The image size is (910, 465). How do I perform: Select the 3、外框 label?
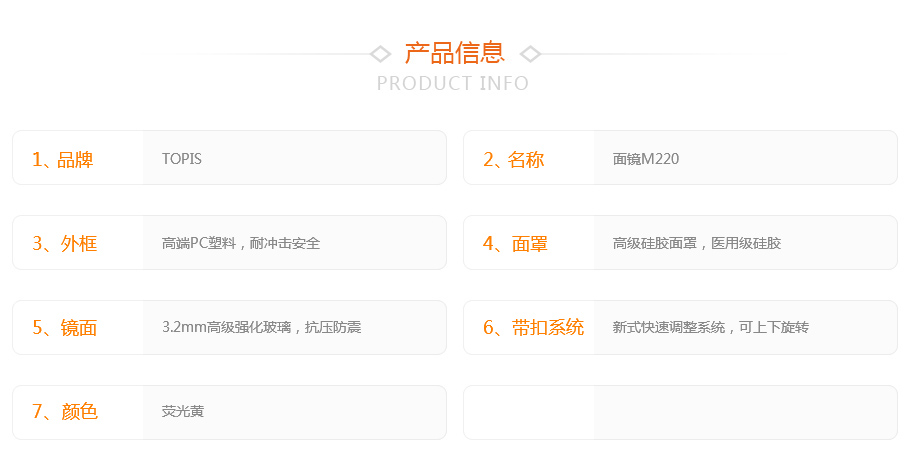(x=64, y=243)
